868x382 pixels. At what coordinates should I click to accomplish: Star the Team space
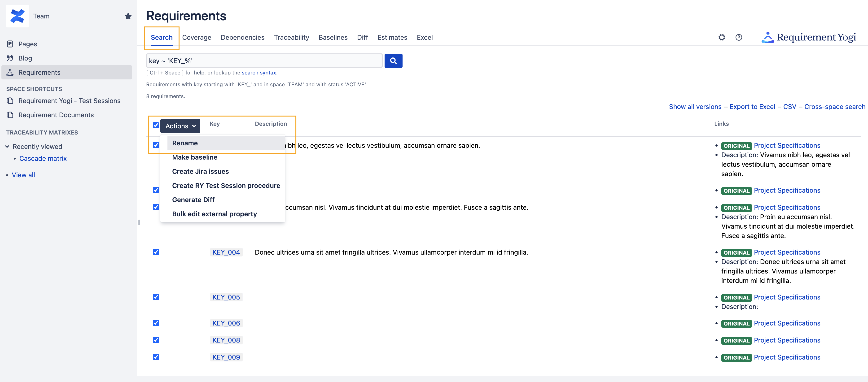pyautogui.click(x=128, y=16)
